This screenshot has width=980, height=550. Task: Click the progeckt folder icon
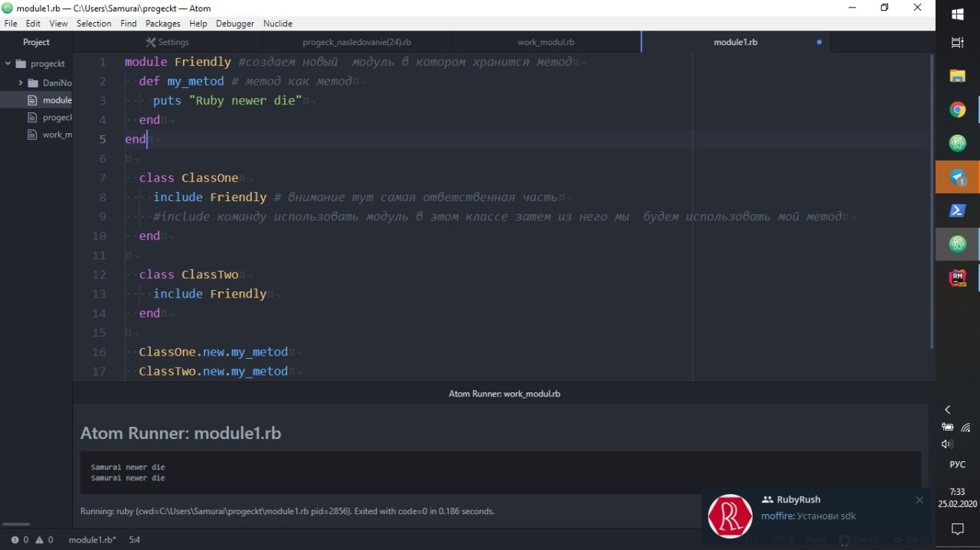(x=21, y=63)
